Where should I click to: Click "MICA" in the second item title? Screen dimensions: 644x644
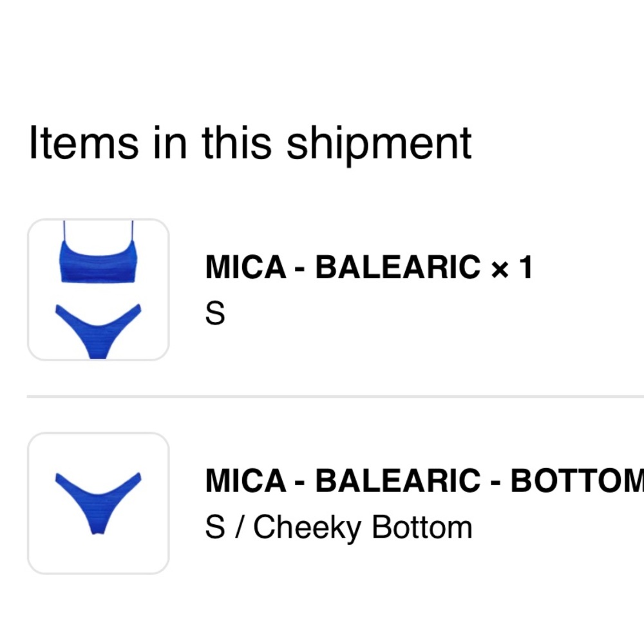(245, 480)
